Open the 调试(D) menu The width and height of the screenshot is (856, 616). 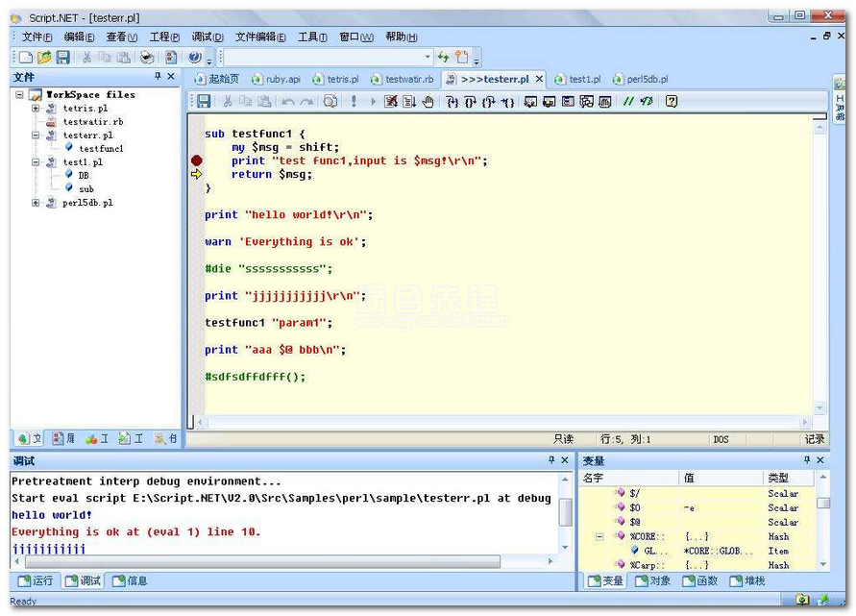pyautogui.click(x=207, y=37)
